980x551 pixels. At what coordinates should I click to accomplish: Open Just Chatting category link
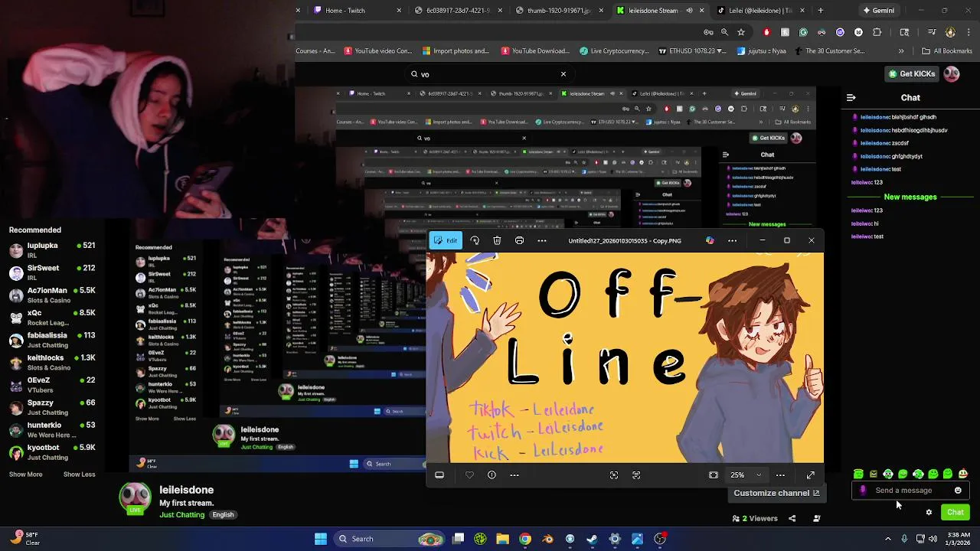(182, 515)
